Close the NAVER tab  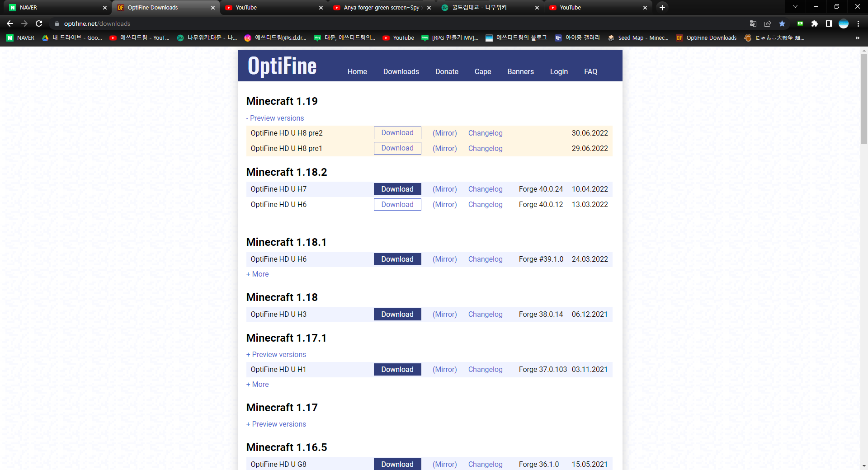pyautogui.click(x=105, y=8)
